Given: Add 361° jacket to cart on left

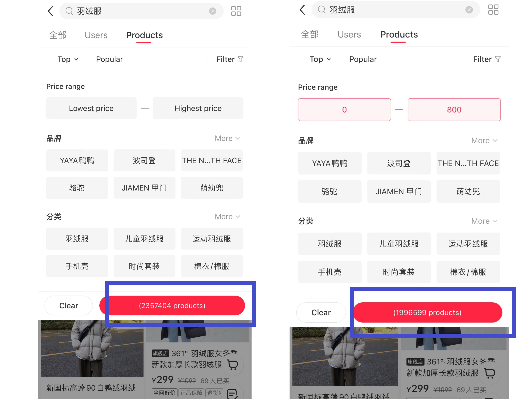Looking at the screenshot, I should [x=233, y=365].
